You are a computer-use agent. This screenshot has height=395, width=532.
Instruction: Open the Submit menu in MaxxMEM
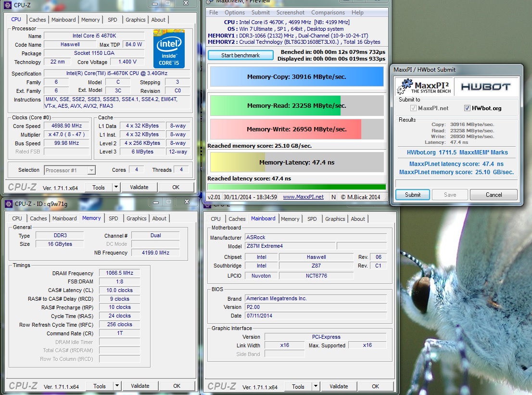tap(261, 13)
